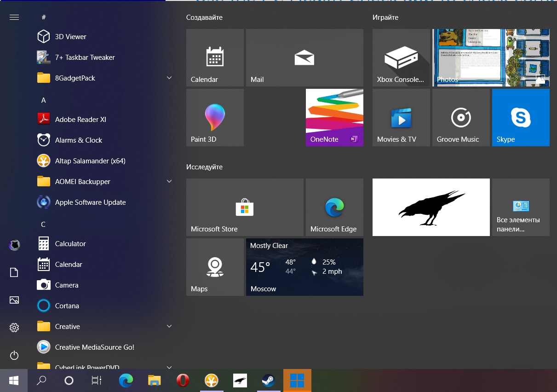557x392 pixels.
Task: Open the Calendar tile
Action: pos(215,58)
